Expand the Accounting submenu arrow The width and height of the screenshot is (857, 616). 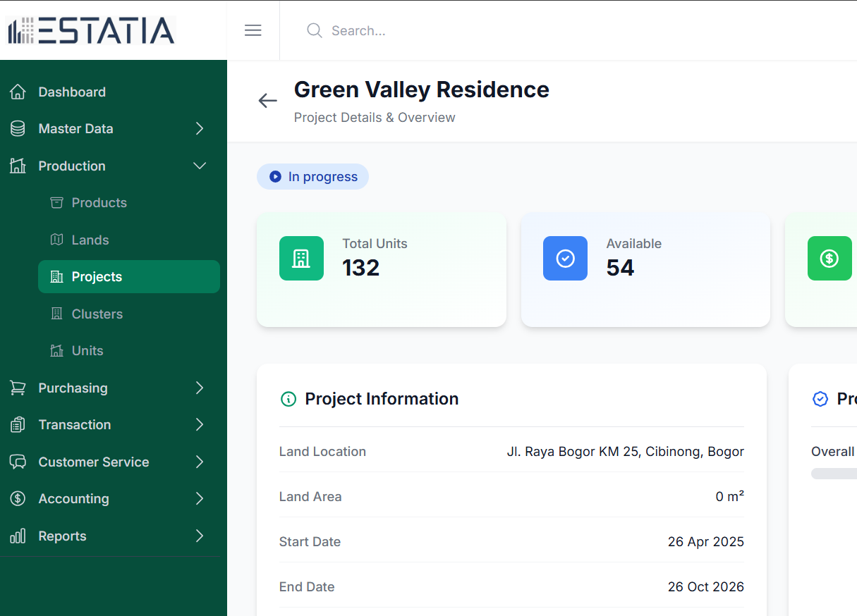coord(200,499)
